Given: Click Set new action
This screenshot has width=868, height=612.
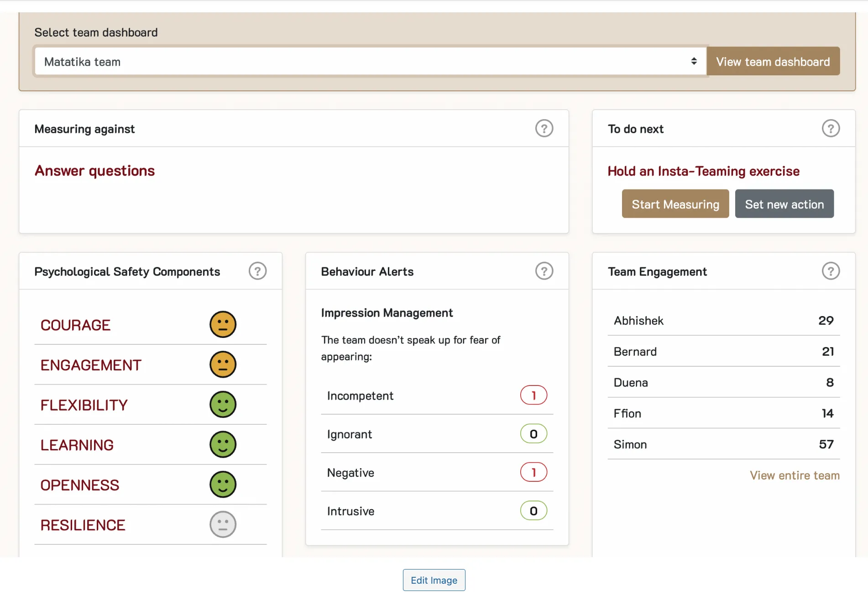Looking at the screenshot, I should [x=784, y=204].
